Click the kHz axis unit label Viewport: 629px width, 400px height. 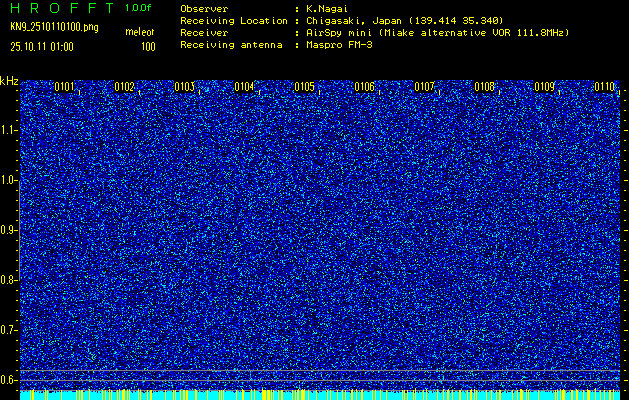[9, 80]
